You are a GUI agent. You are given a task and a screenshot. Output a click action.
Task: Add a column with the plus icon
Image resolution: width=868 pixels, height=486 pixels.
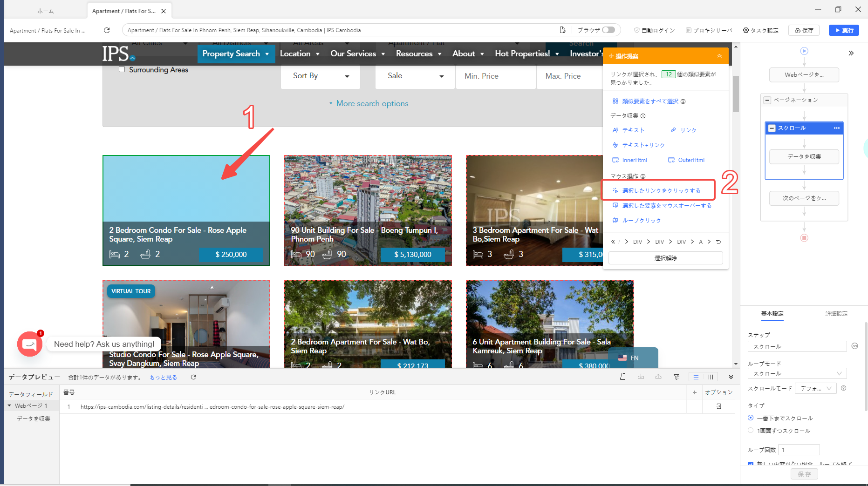[694, 392]
